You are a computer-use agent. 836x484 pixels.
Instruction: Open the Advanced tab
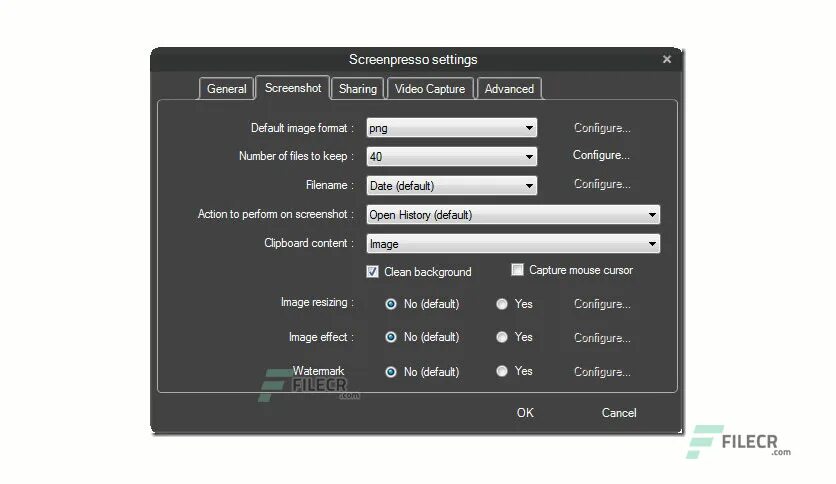pos(509,88)
